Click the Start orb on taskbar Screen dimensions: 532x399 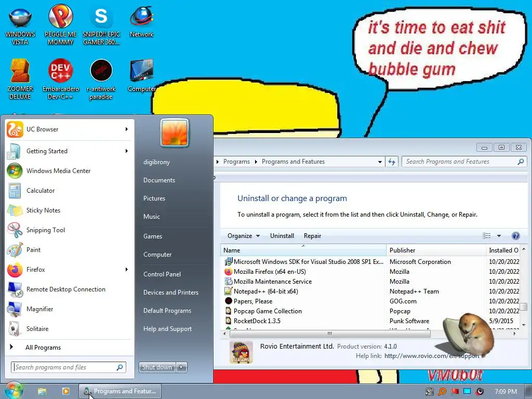[x=13, y=391]
